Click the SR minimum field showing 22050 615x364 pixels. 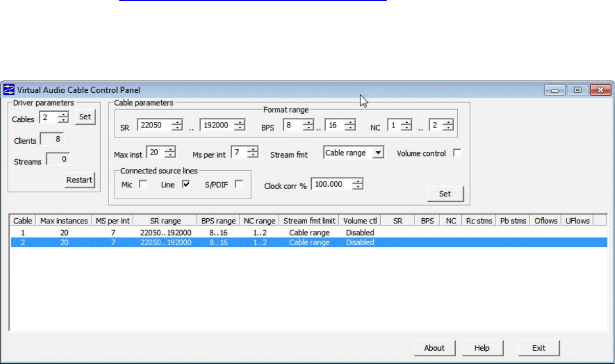(155, 125)
